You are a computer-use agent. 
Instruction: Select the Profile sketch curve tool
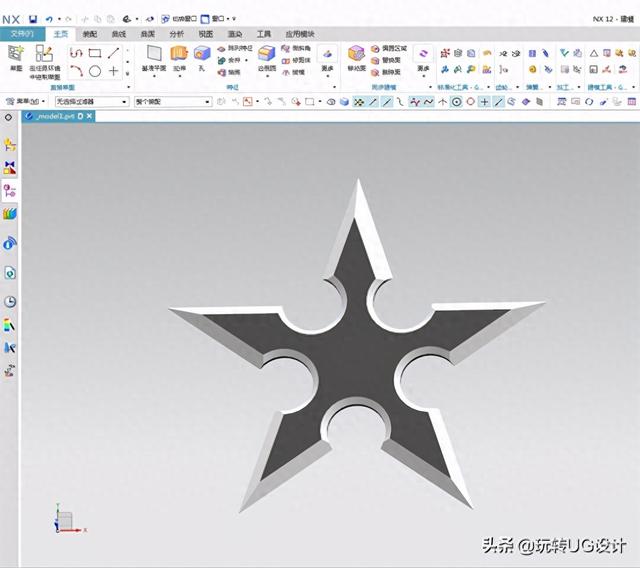[x=76, y=53]
